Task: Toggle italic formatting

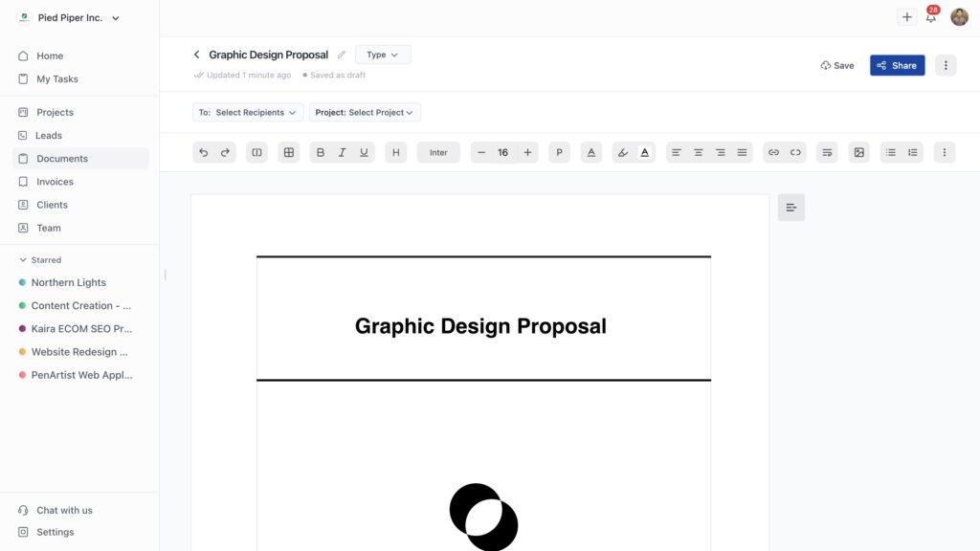Action: tap(342, 152)
